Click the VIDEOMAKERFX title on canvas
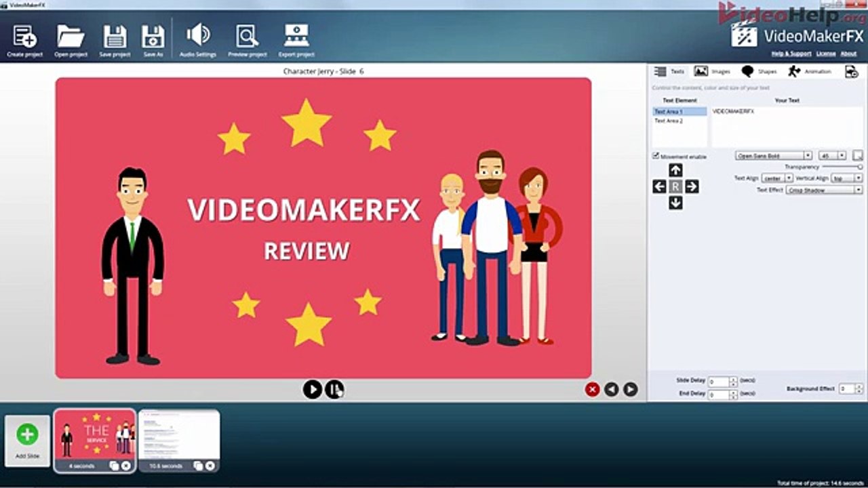868x488 pixels. (304, 210)
